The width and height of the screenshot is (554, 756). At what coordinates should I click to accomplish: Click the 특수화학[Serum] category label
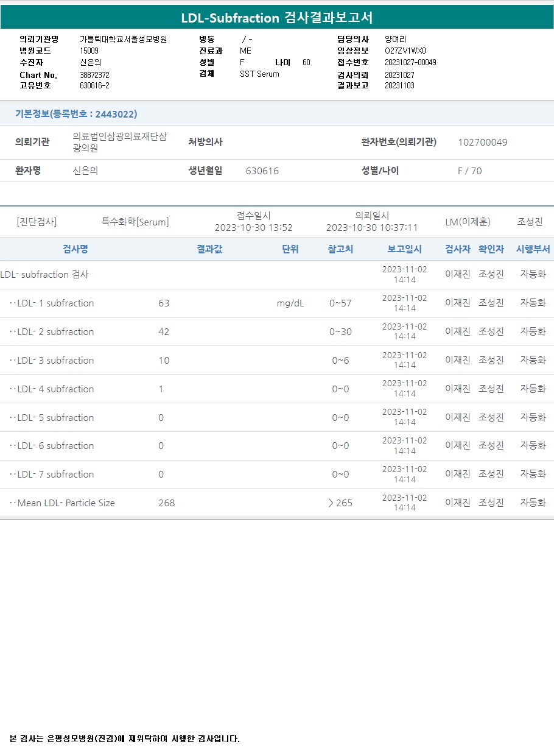click(x=135, y=222)
